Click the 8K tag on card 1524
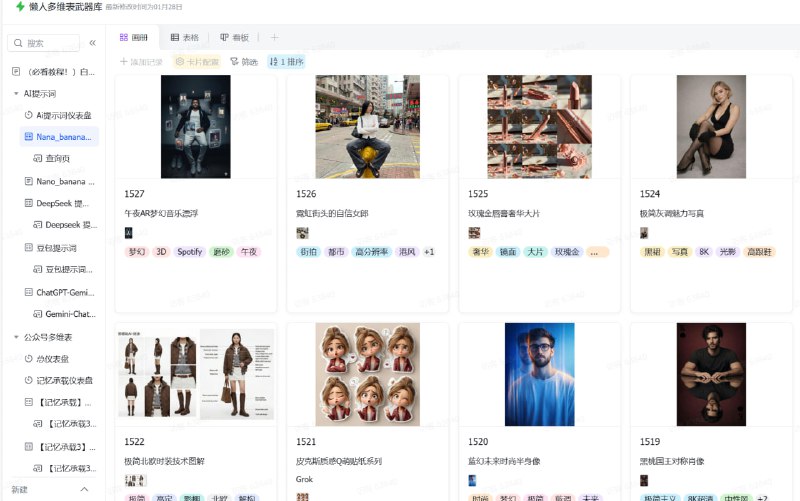Image resolution: width=800 pixels, height=501 pixels. click(704, 252)
